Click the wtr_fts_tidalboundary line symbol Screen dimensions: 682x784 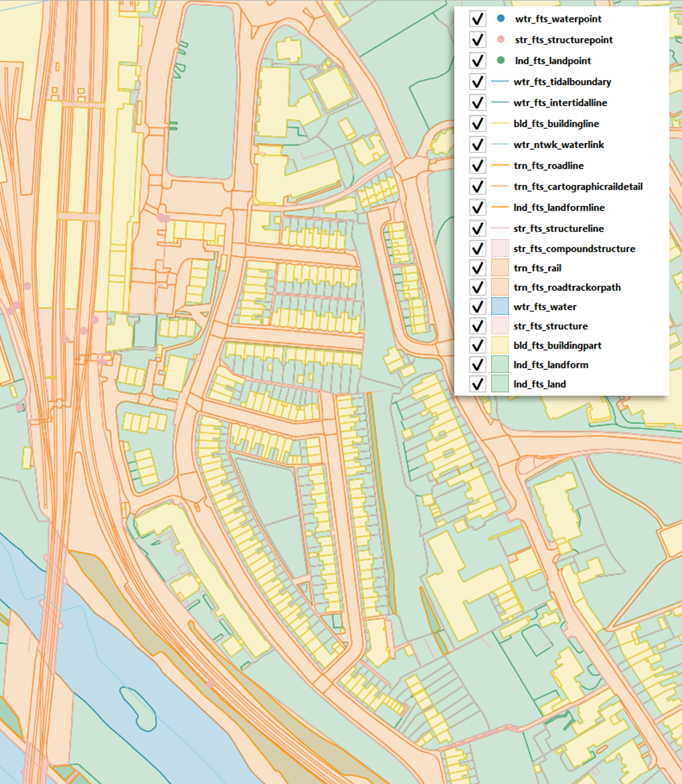click(x=500, y=81)
